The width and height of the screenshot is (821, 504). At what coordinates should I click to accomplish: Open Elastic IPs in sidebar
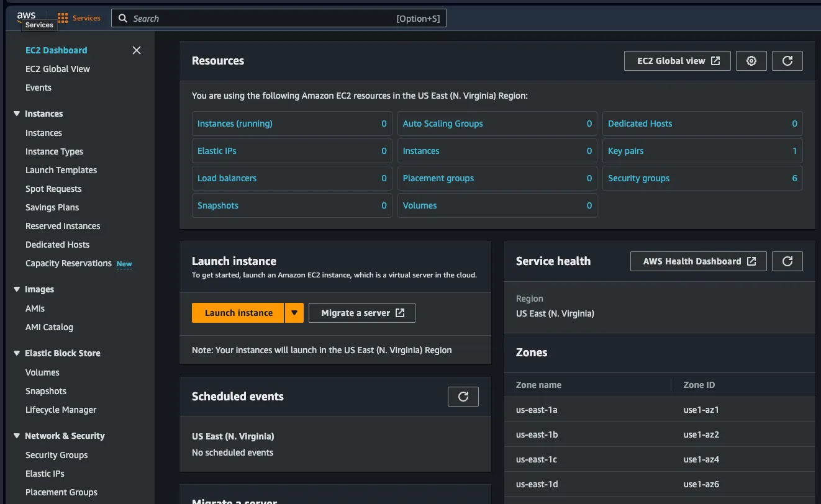(45, 474)
